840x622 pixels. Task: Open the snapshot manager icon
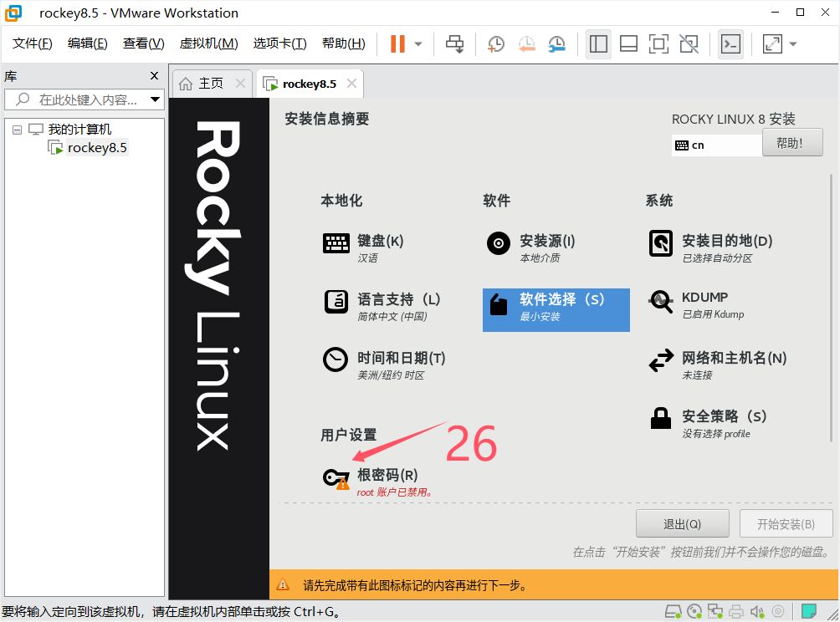[556, 44]
